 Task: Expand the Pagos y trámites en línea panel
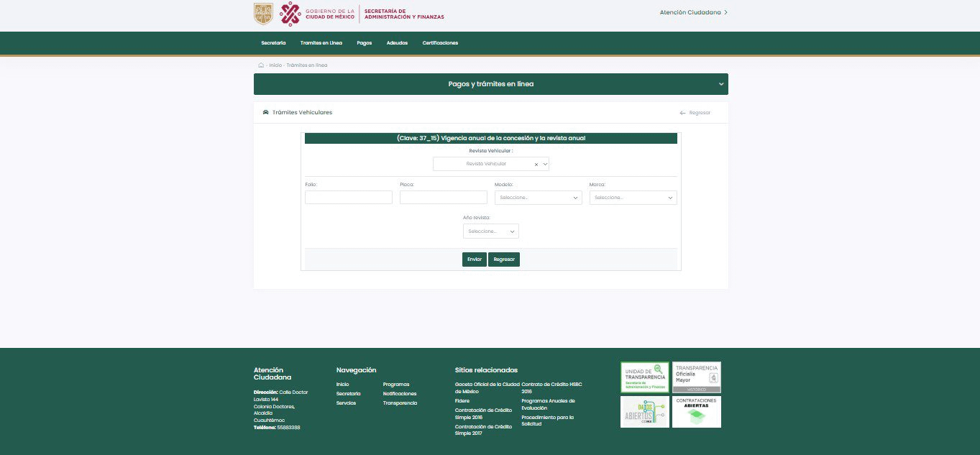point(490,84)
